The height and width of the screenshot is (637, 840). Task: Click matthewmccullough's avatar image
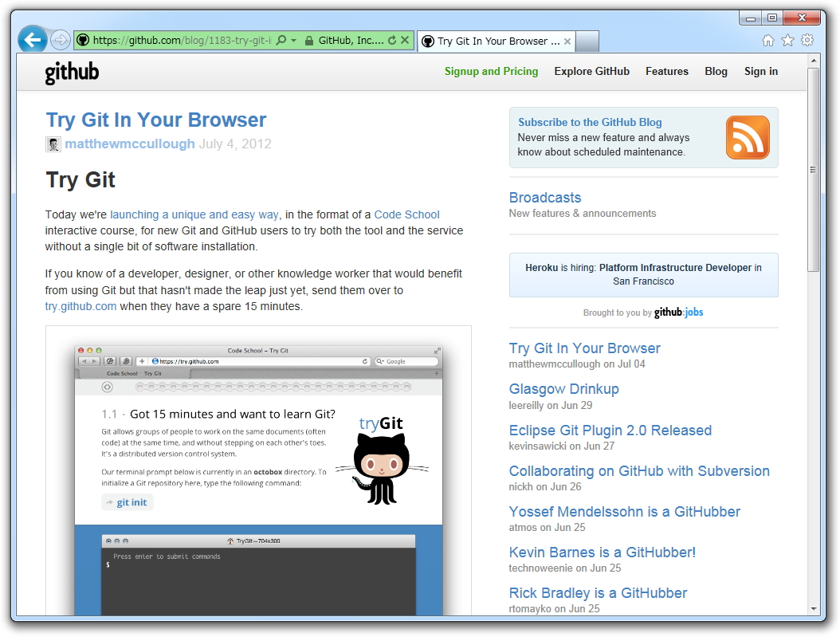pos(53,144)
